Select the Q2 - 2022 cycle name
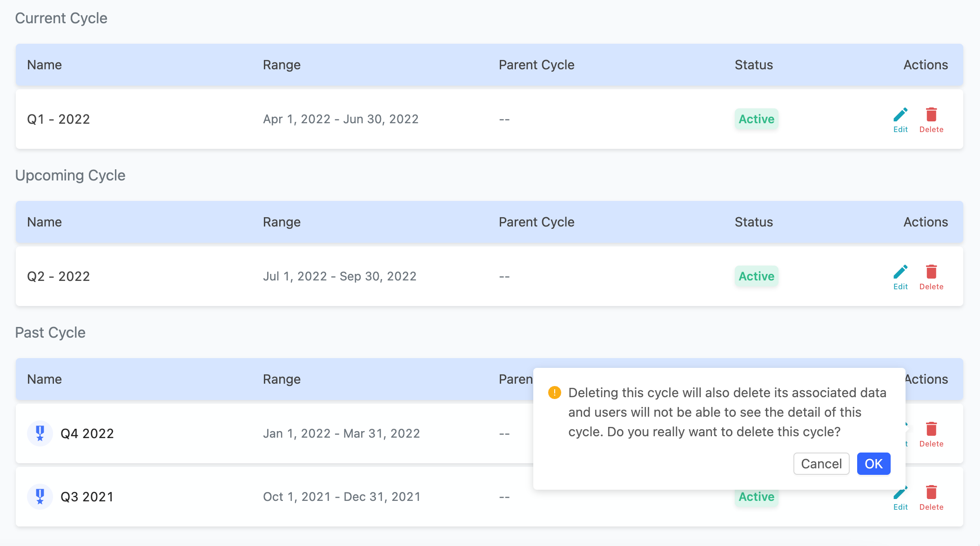The height and width of the screenshot is (546, 980). pyautogui.click(x=59, y=276)
